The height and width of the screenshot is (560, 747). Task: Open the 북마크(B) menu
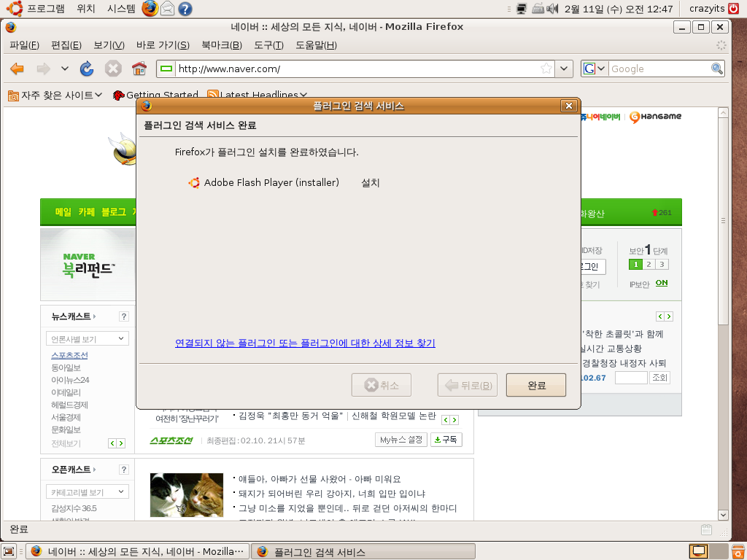[x=222, y=45]
